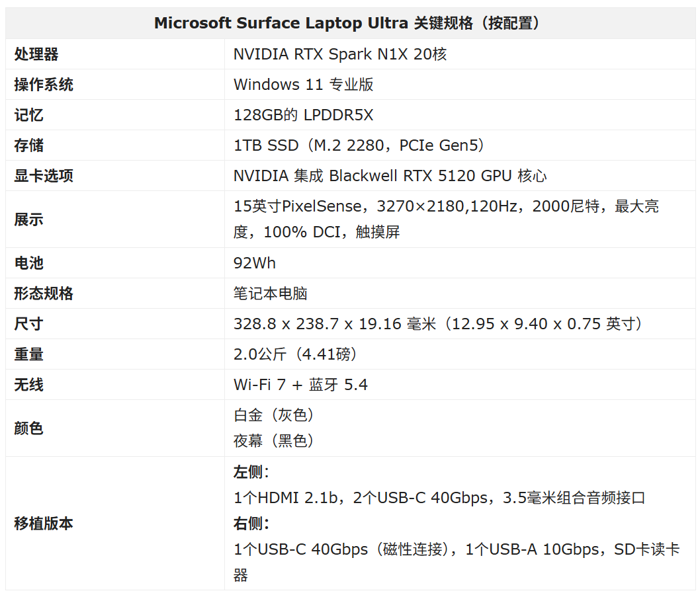Click the 右侧 ports heading

point(251,524)
